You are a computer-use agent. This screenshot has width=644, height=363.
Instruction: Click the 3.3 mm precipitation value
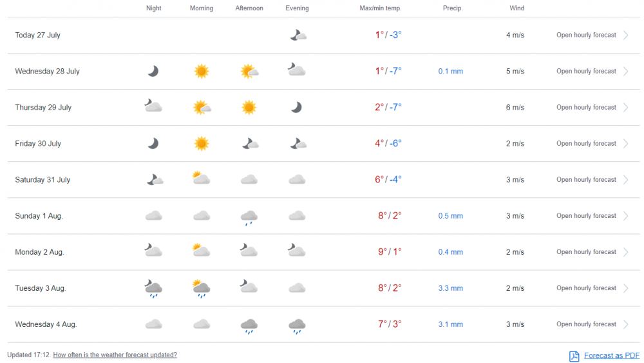pyautogui.click(x=450, y=288)
